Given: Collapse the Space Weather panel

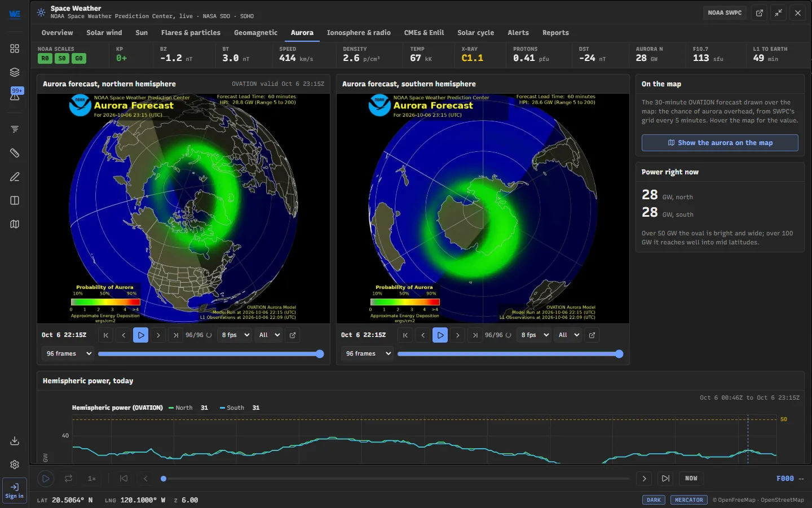Looking at the screenshot, I should point(779,13).
